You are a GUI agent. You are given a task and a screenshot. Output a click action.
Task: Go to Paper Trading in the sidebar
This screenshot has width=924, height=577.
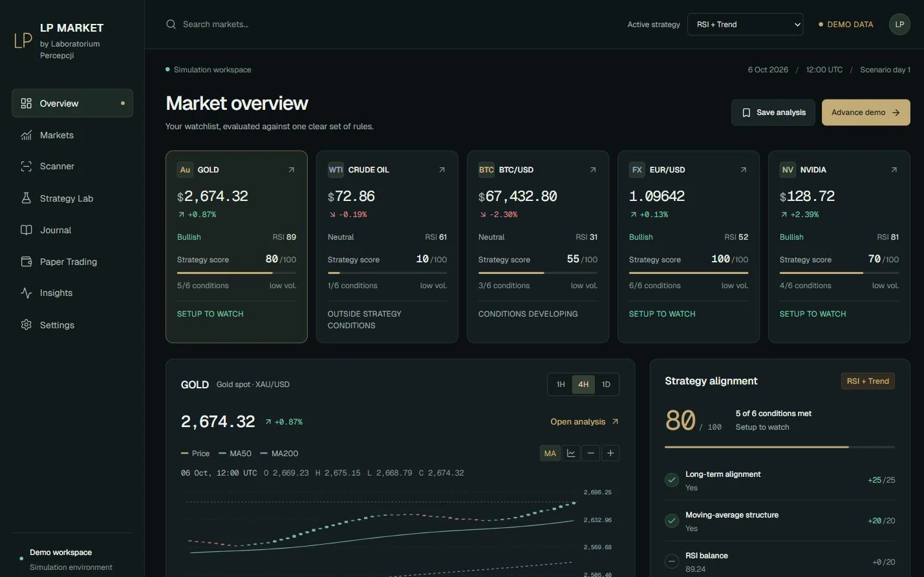(72, 262)
